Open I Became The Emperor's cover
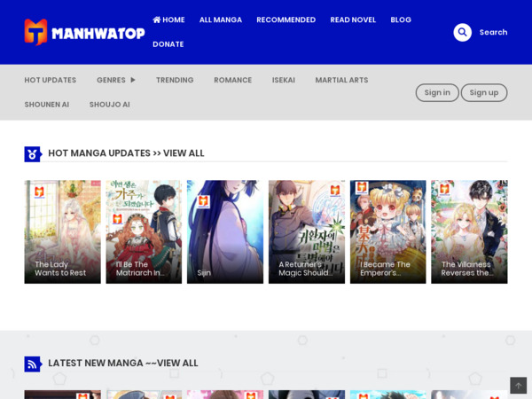Image resolution: width=532 pixels, height=399 pixels. click(x=387, y=231)
